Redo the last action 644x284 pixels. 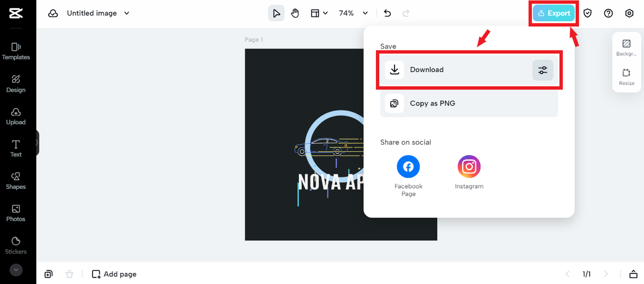click(405, 13)
